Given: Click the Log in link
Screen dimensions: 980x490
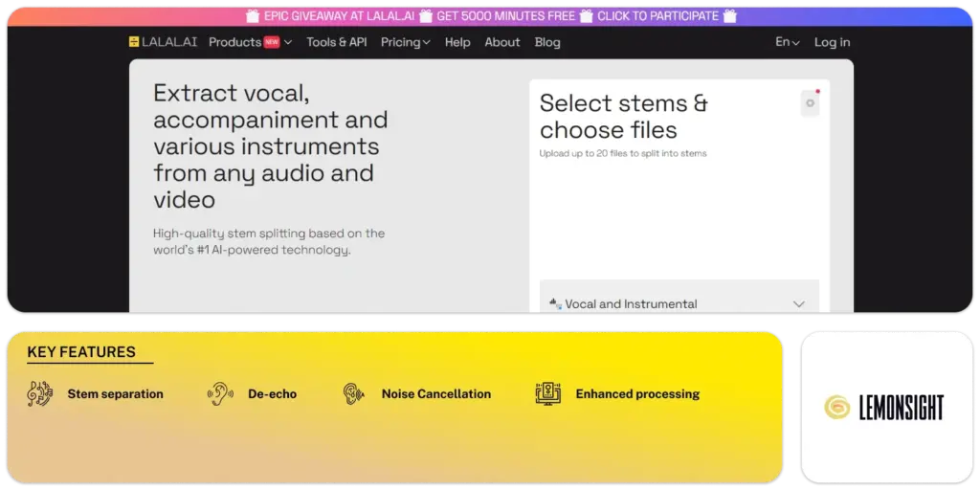Looking at the screenshot, I should [832, 42].
